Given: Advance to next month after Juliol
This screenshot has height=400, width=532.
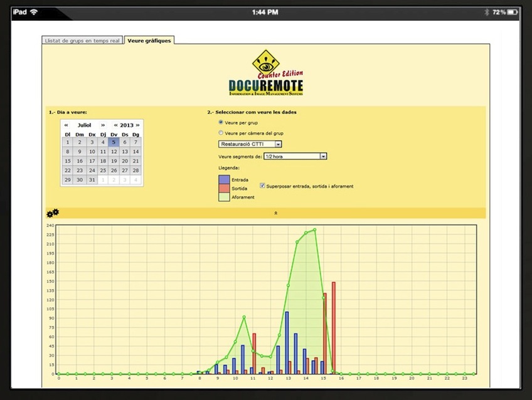Looking at the screenshot, I should 104,125.
